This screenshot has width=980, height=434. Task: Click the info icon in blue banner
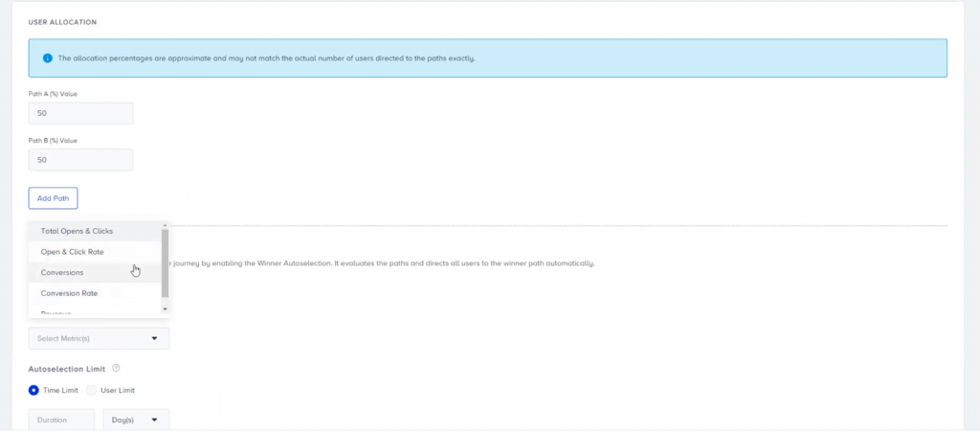coord(48,58)
